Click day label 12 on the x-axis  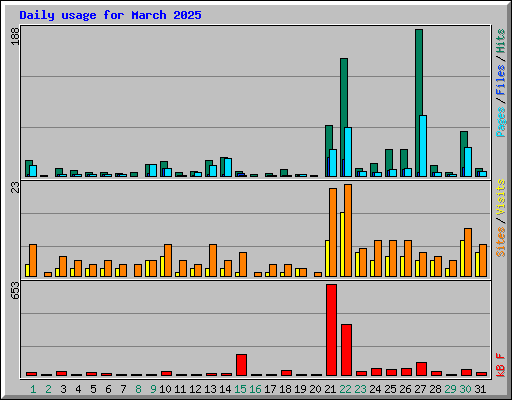pos(195,389)
